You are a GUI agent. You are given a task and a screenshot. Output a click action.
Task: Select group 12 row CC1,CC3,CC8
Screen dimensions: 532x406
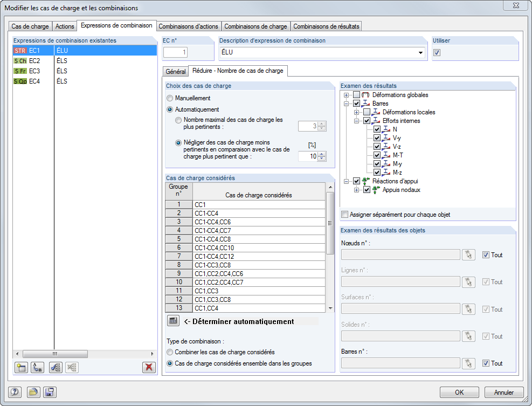(245, 299)
